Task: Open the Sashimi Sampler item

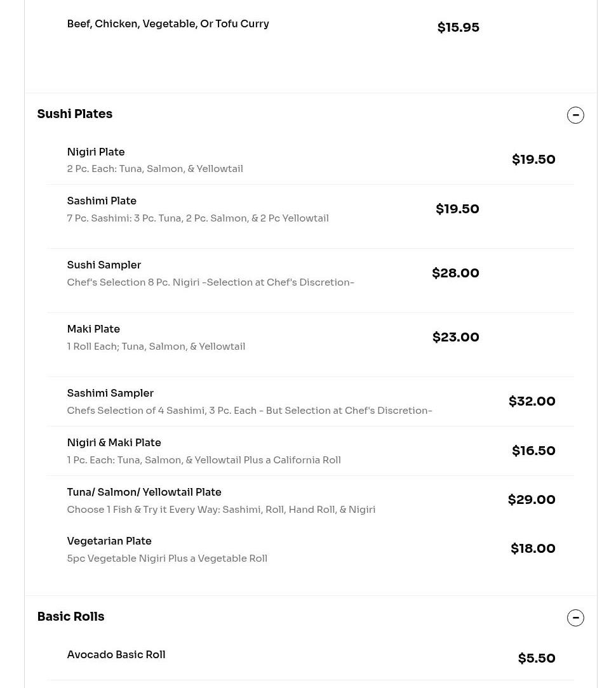Action: [110, 394]
